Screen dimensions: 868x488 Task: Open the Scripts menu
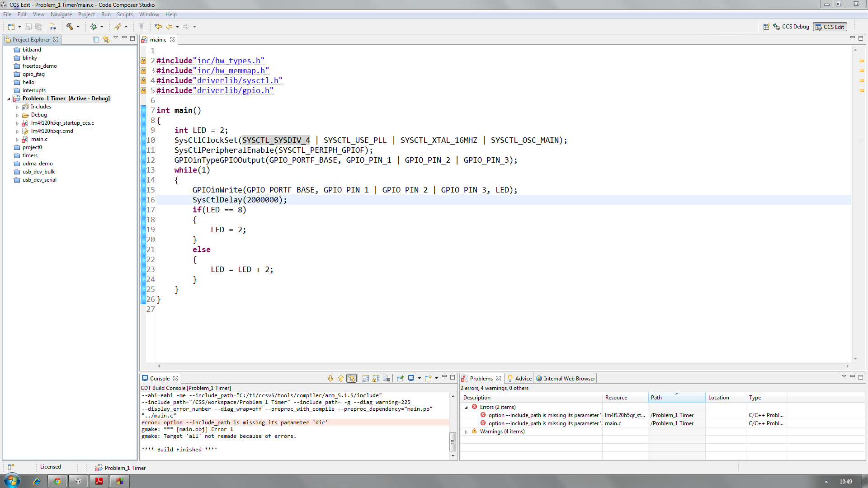pos(125,14)
